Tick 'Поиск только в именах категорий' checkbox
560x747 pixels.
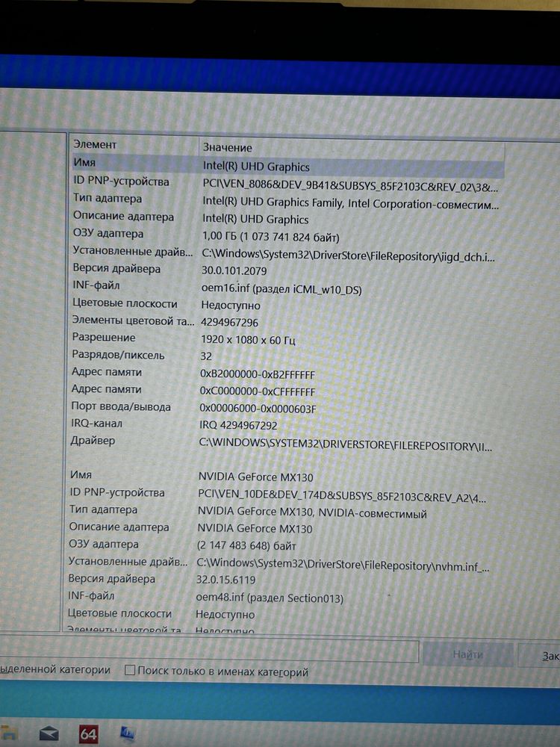[129, 670]
